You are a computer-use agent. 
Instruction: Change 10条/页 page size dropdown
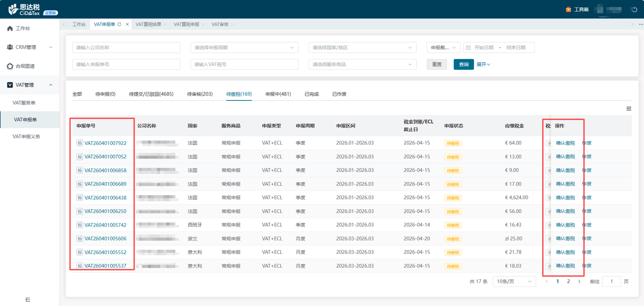pos(514,282)
